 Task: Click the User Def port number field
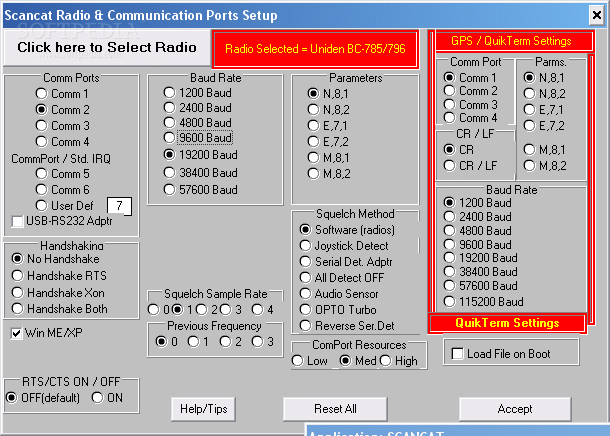(x=119, y=206)
